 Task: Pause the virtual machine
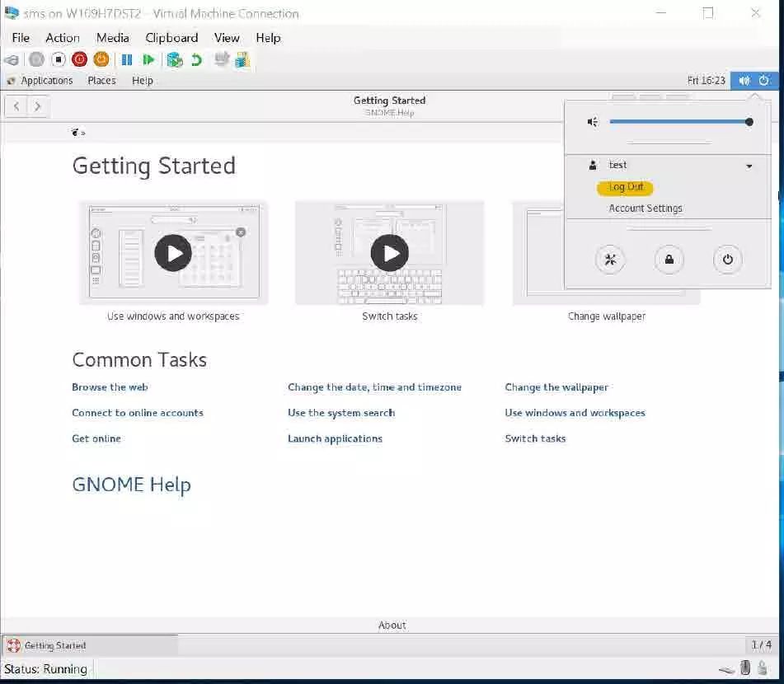click(x=127, y=60)
